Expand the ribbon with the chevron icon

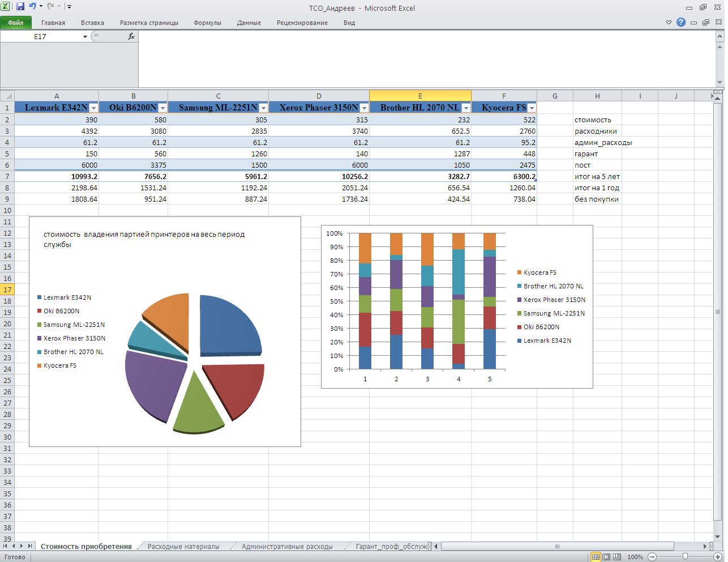669,23
